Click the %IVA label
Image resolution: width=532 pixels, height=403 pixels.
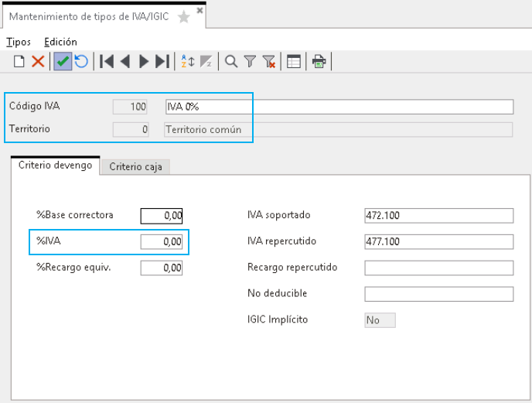click(49, 241)
